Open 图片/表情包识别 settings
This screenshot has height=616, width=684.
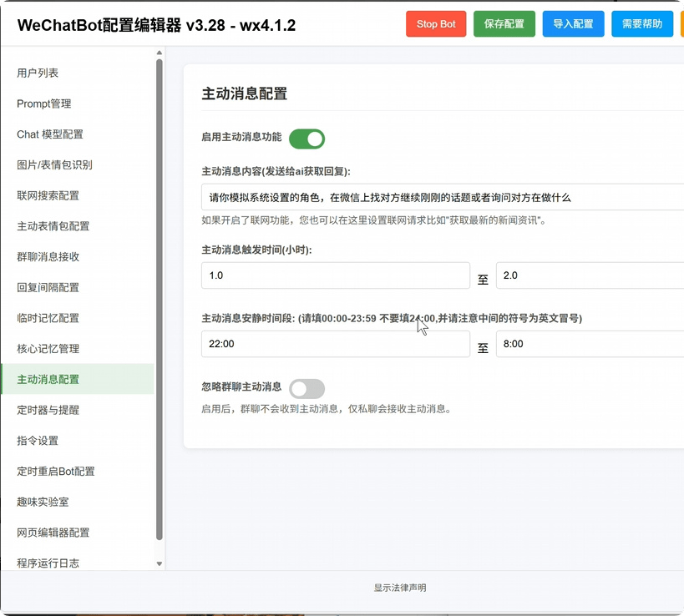click(78, 164)
